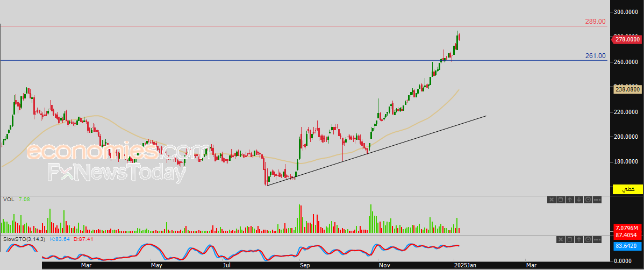The width and height of the screenshot is (644, 270).
Task: Select the SlowSTO(3,14,3) indicator title
Action: [x=25, y=239]
